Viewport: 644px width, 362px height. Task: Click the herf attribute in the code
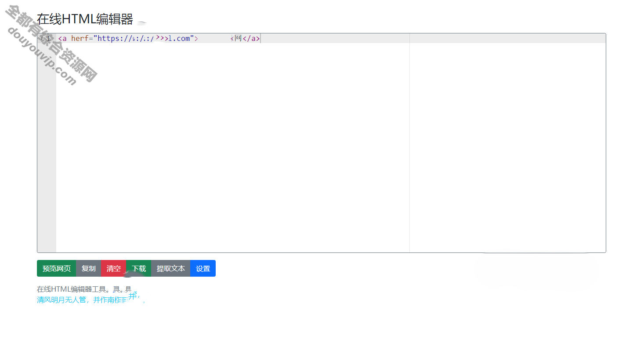(x=80, y=38)
